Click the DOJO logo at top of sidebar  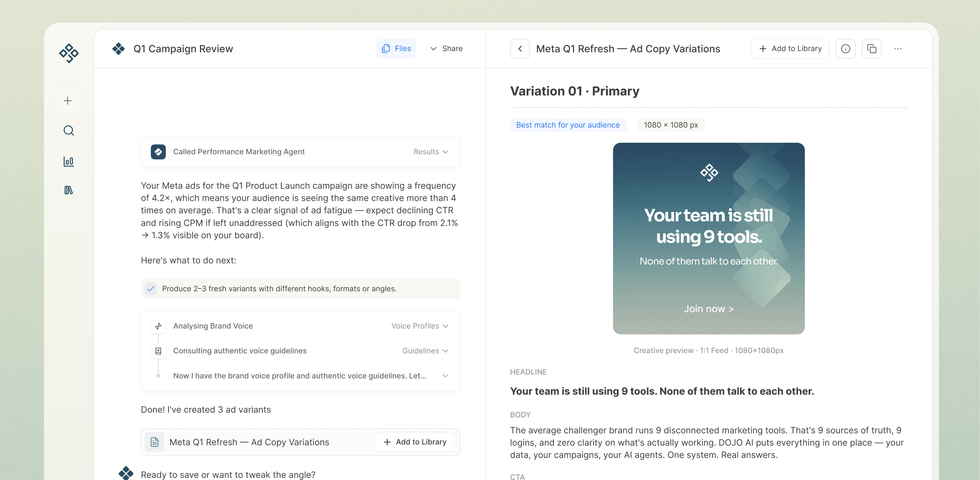tap(69, 53)
